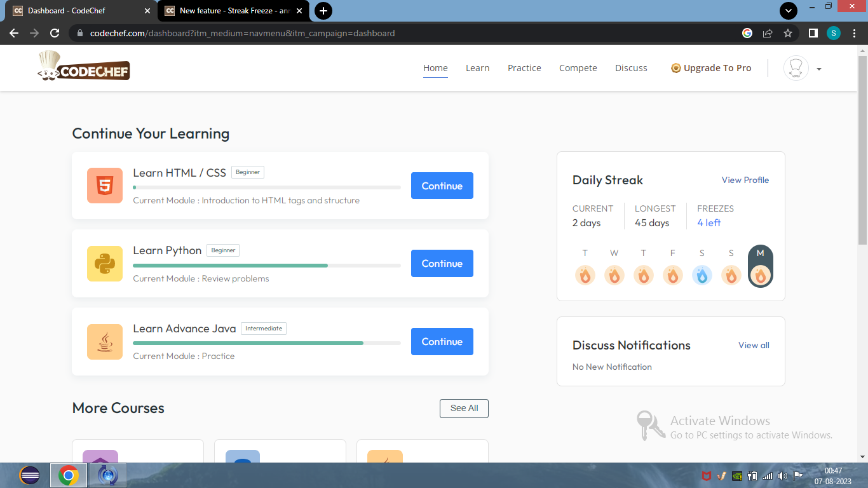
Task: Open the HTML5 course icon
Action: 105,186
